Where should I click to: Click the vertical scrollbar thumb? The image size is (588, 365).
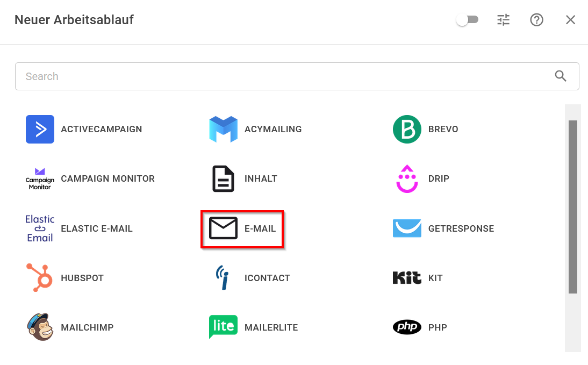point(572,207)
